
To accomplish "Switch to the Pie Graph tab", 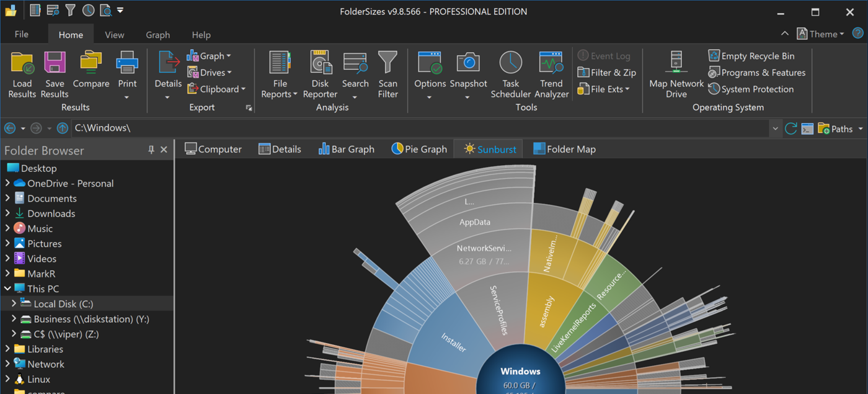I will (419, 149).
